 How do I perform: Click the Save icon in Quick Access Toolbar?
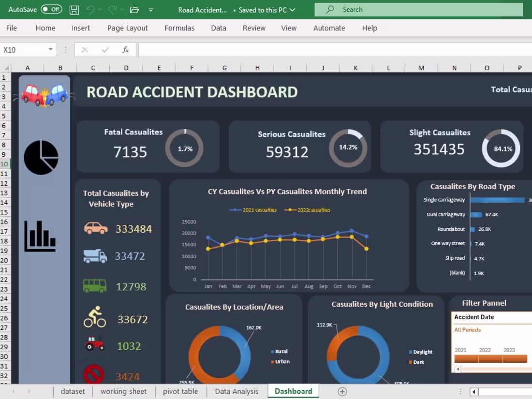74,10
